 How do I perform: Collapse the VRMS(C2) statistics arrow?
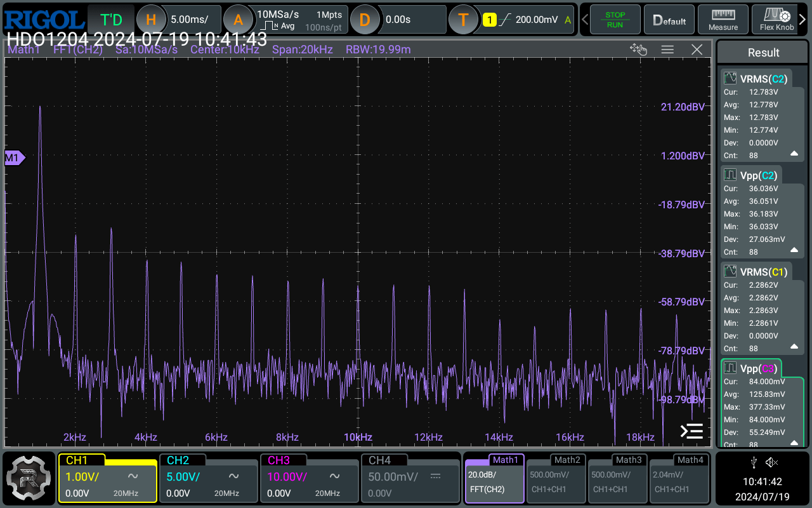coord(794,154)
